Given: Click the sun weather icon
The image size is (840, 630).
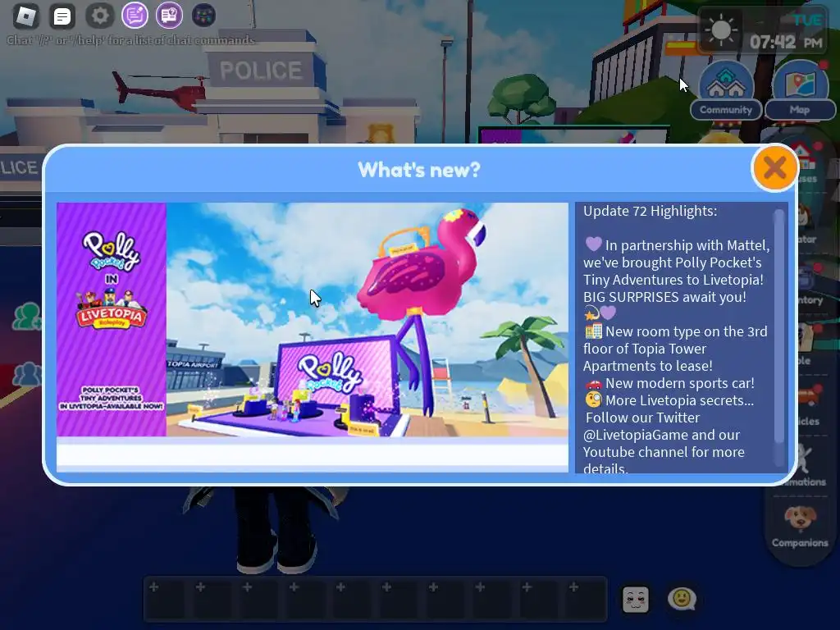Looking at the screenshot, I should pos(721,30).
